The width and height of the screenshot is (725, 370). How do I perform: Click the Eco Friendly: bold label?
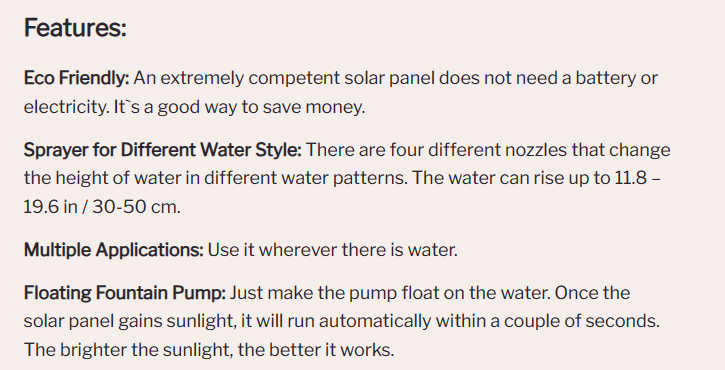click(77, 78)
